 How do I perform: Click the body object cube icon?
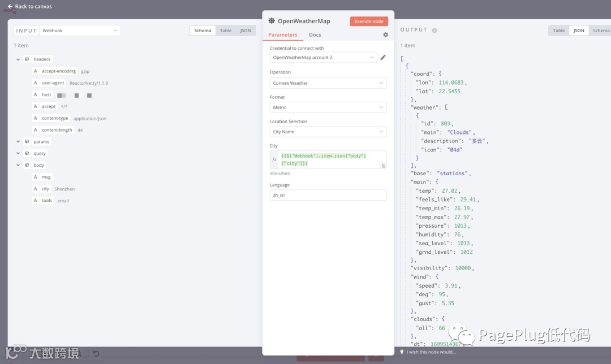(27, 165)
